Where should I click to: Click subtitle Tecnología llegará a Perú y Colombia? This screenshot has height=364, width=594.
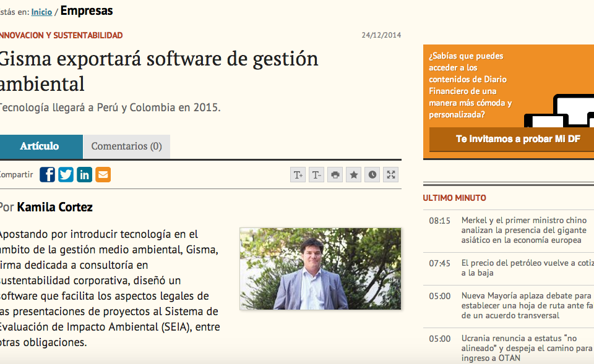tap(110, 108)
